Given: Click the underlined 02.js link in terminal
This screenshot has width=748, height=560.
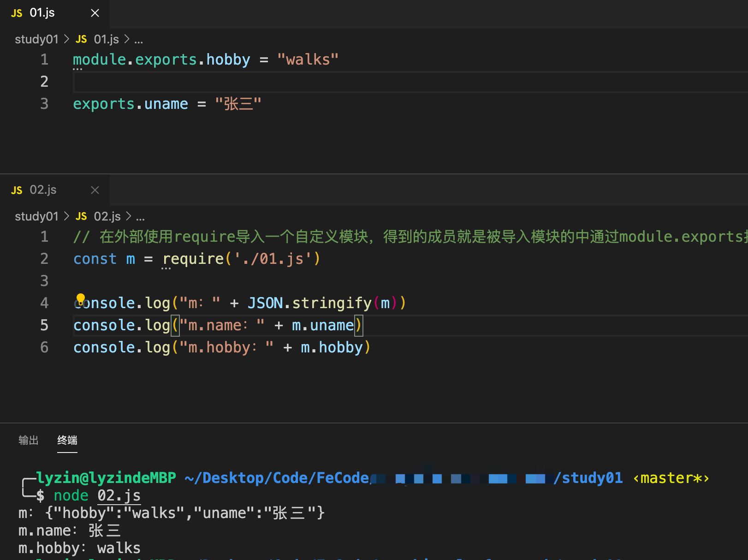Looking at the screenshot, I should (119, 495).
